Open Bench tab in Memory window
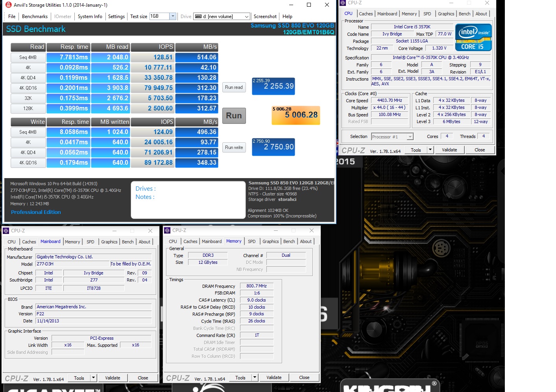The image size is (556, 392). coord(289,241)
